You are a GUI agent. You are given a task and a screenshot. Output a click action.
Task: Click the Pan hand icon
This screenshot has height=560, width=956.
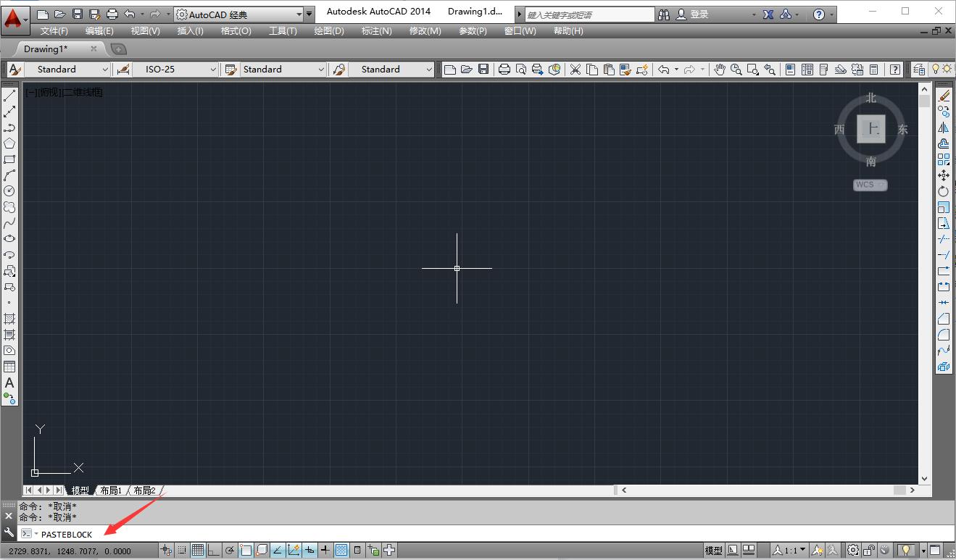tap(720, 70)
